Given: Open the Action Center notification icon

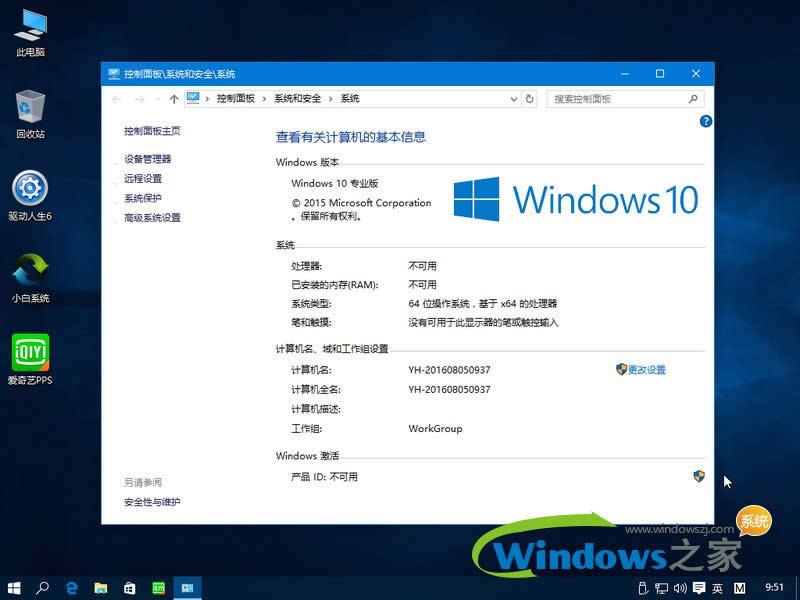Looking at the screenshot, I should click(x=700, y=587).
